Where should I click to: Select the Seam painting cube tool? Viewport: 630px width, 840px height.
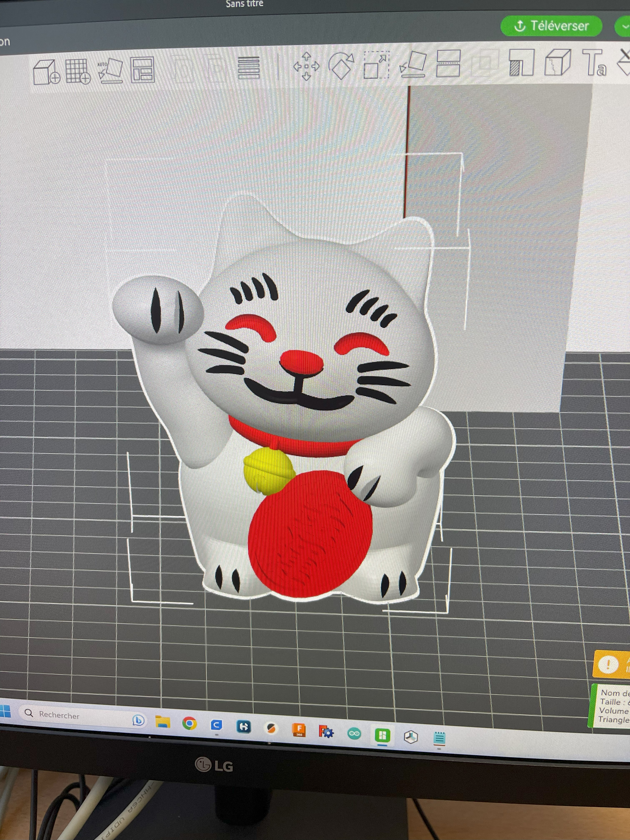coord(558,62)
